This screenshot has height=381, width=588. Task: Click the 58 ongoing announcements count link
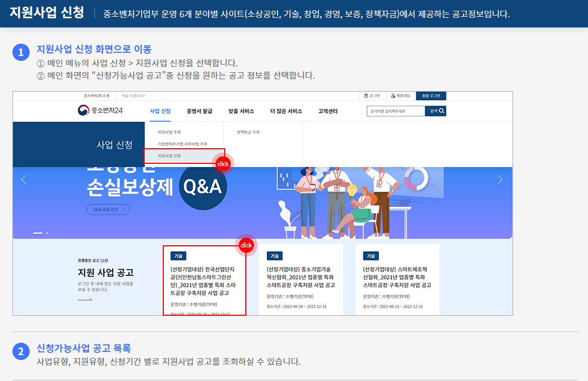102,260
